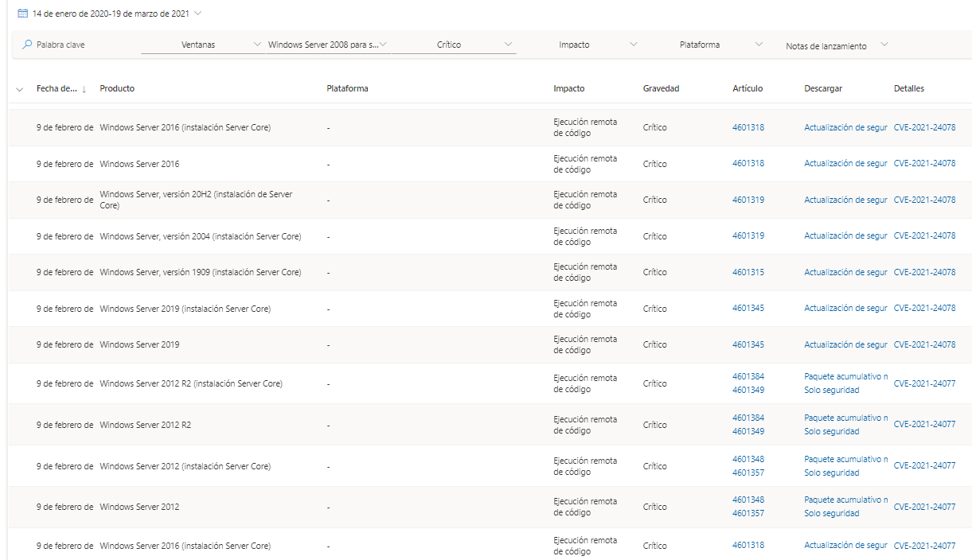The height and width of the screenshot is (560, 972).
Task: Click the Producto column header
Action: pyautogui.click(x=117, y=88)
